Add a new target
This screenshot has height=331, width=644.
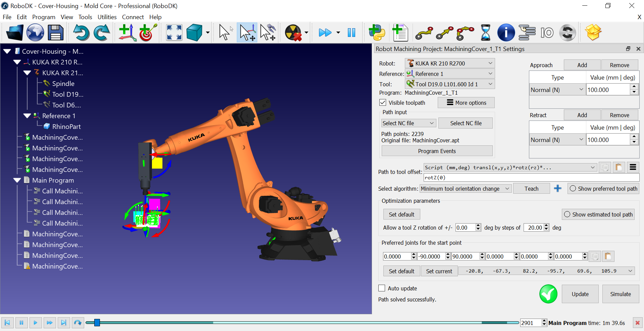click(x=148, y=33)
